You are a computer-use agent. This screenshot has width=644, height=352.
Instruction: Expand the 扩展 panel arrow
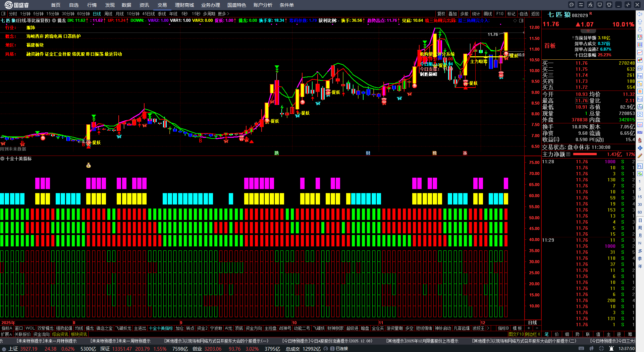pyautogui.click(x=6, y=334)
